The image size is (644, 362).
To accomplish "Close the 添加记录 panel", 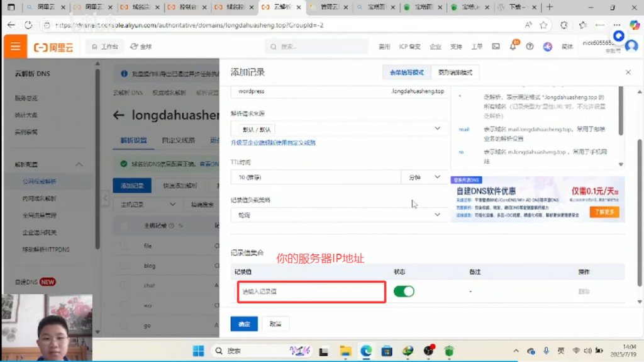I will point(628,72).
